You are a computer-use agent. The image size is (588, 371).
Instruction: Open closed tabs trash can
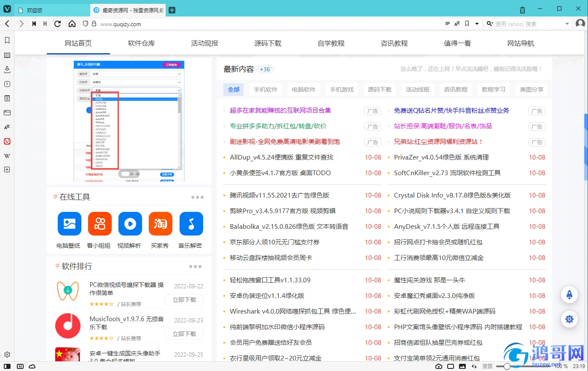[x=522, y=10]
